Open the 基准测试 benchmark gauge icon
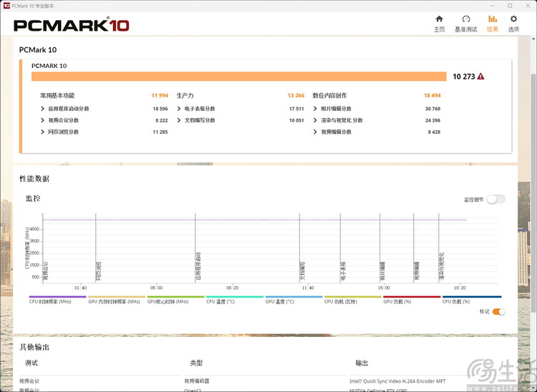The image size is (537, 392). point(466,19)
